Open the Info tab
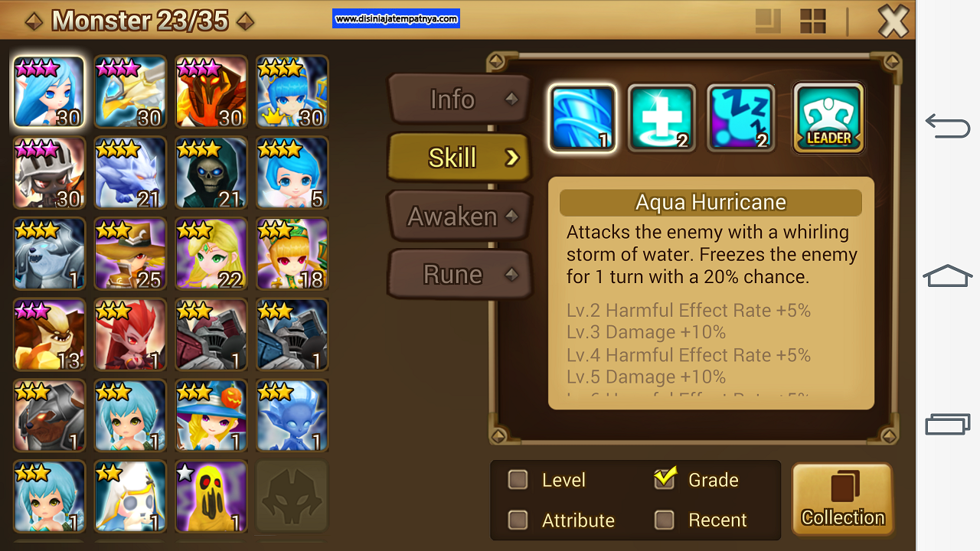The height and width of the screenshot is (551, 980). 459,99
